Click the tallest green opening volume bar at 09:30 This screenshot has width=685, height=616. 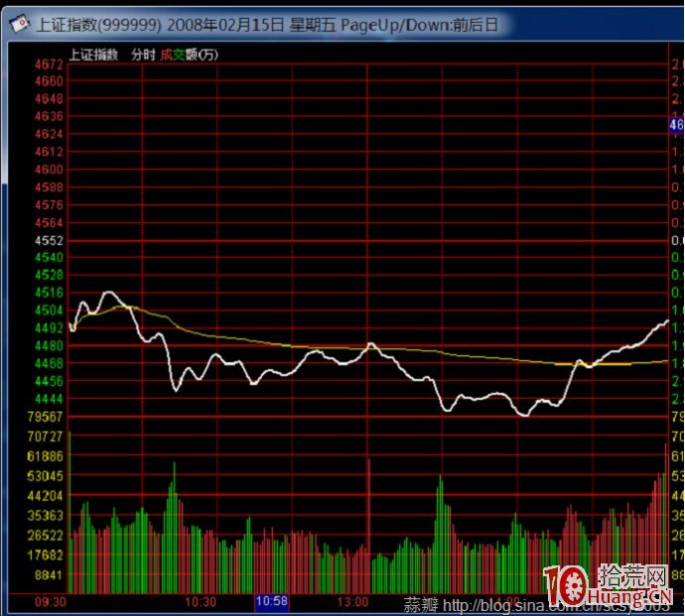pyautogui.click(x=69, y=512)
